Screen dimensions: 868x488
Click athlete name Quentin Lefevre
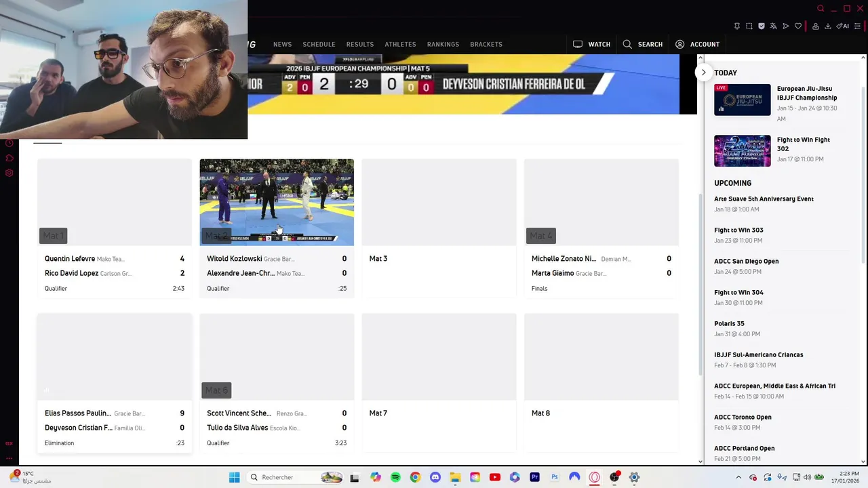pyautogui.click(x=70, y=258)
